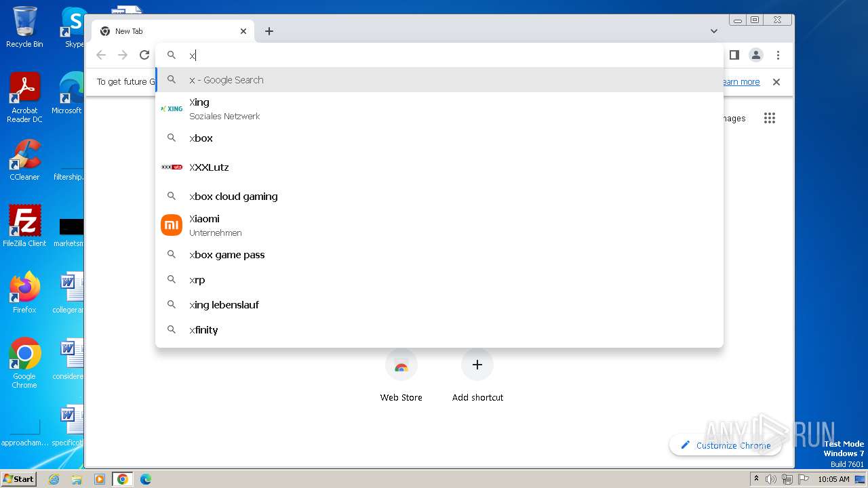Open the Skype desktop shortcut
The width and height of the screenshot is (868, 488).
(73, 27)
